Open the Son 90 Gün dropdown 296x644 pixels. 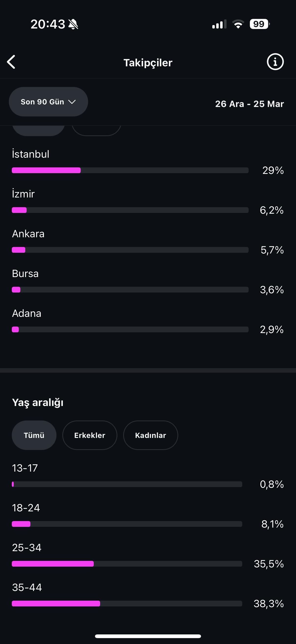pos(48,102)
